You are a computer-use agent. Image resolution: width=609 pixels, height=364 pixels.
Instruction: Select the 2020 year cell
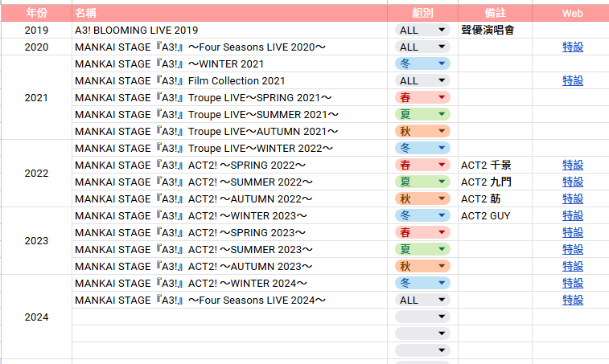click(36, 47)
